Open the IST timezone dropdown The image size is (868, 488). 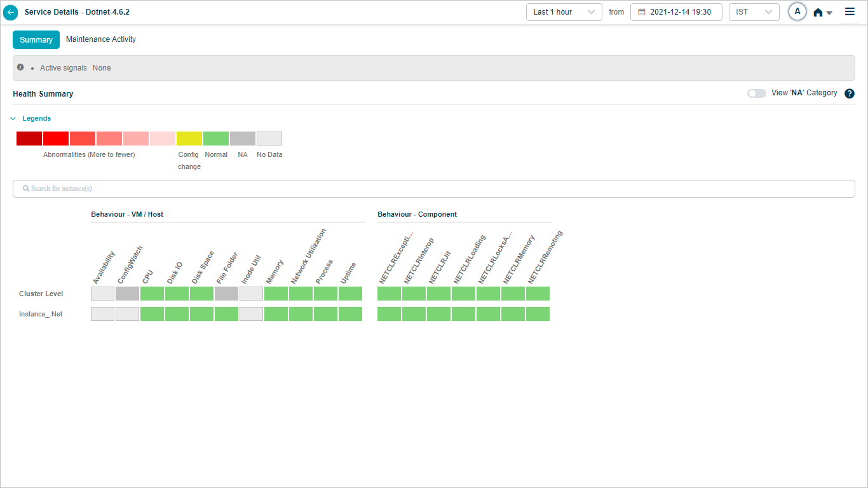(754, 12)
